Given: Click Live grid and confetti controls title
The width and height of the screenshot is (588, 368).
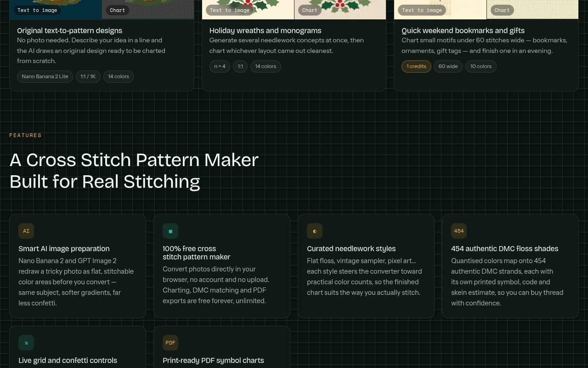Looking at the screenshot, I should [x=68, y=360].
